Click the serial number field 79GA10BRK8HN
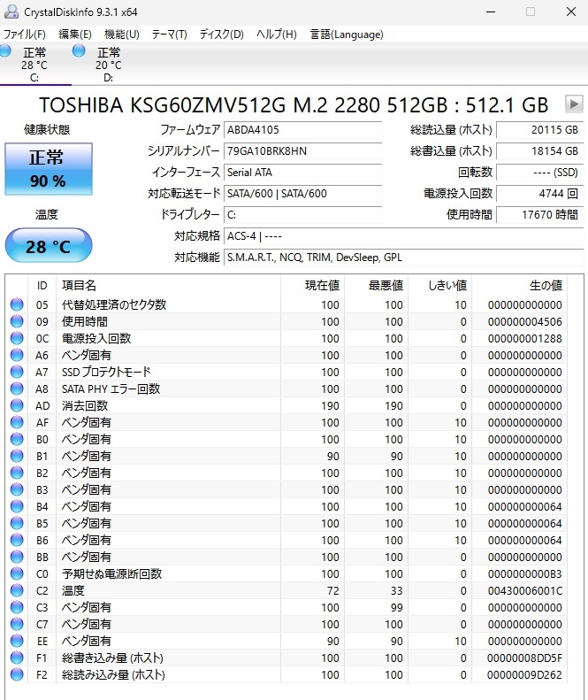588x700 pixels. (303, 151)
